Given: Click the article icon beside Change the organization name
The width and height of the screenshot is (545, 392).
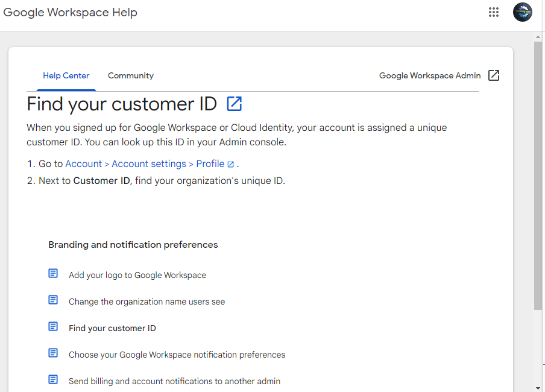Looking at the screenshot, I should pyautogui.click(x=53, y=300).
